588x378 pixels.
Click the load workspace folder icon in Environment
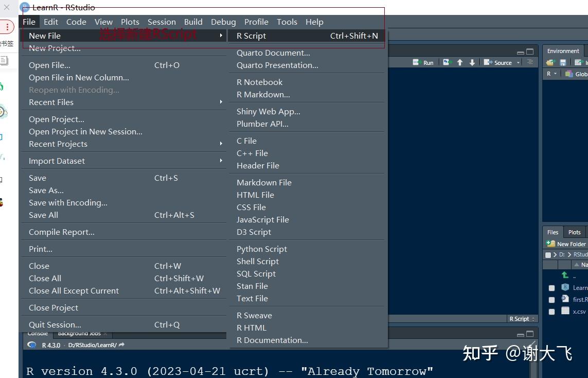click(550, 62)
